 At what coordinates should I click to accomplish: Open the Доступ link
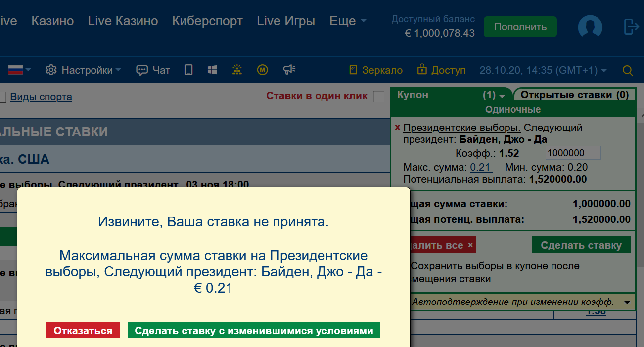point(442,70)
